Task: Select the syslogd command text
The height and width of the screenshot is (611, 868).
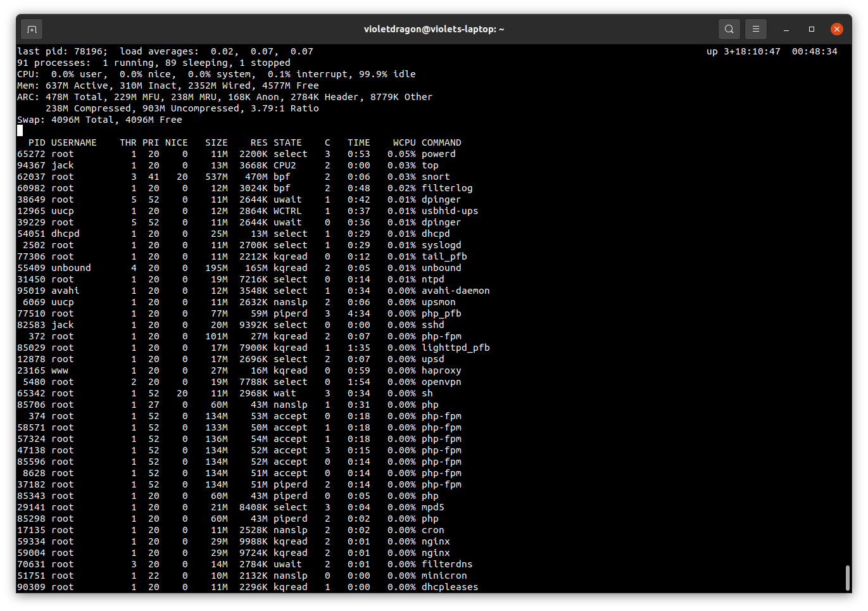Action: pyautogui.click(x=442, y=245)
